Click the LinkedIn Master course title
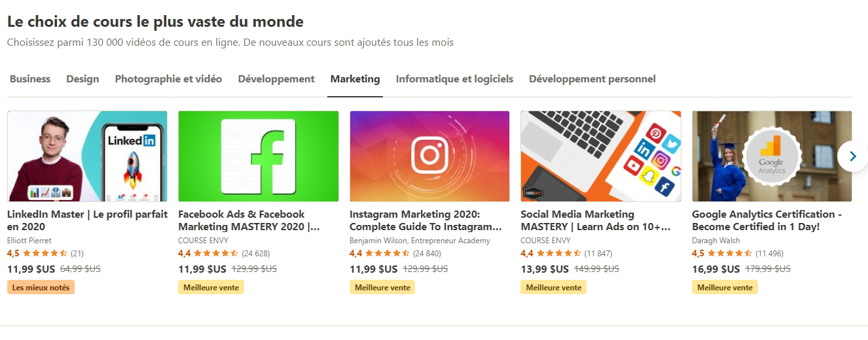This screenshot has width=868, height=340. [x=87, y=220]
